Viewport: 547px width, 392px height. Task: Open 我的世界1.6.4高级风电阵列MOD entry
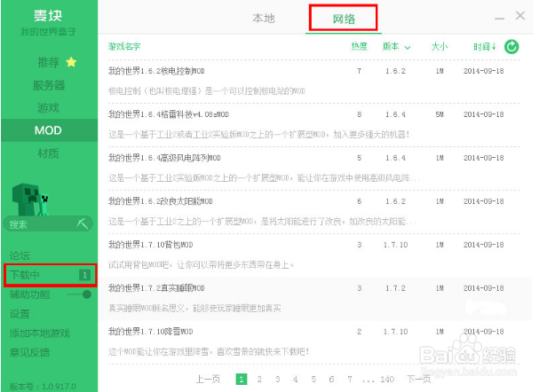click(x=164, y=158)
